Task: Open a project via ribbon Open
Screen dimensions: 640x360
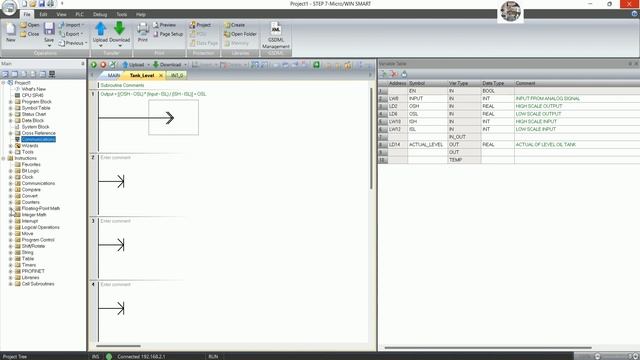Action: (30, 25)
